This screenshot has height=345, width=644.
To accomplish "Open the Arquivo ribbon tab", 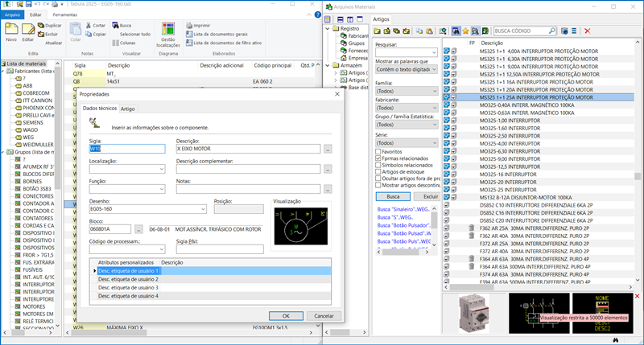I will (x=12, y=14).
